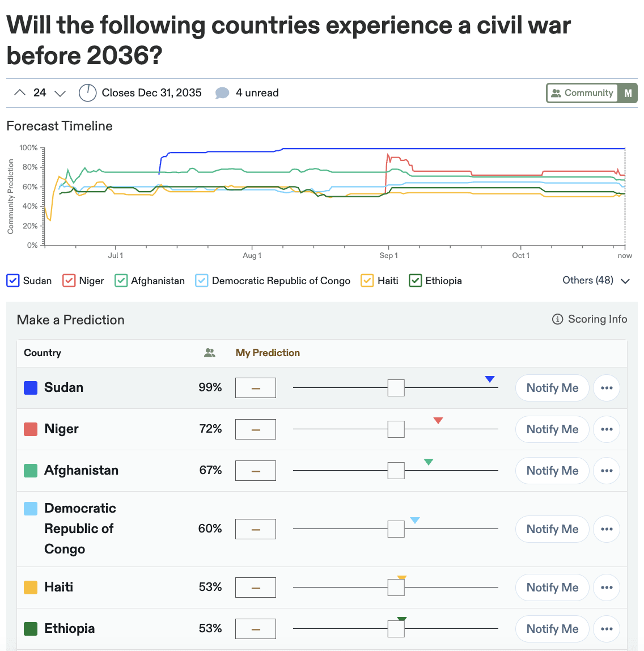
Task: Click the downvote arrow icon
Action: [60, 93]
